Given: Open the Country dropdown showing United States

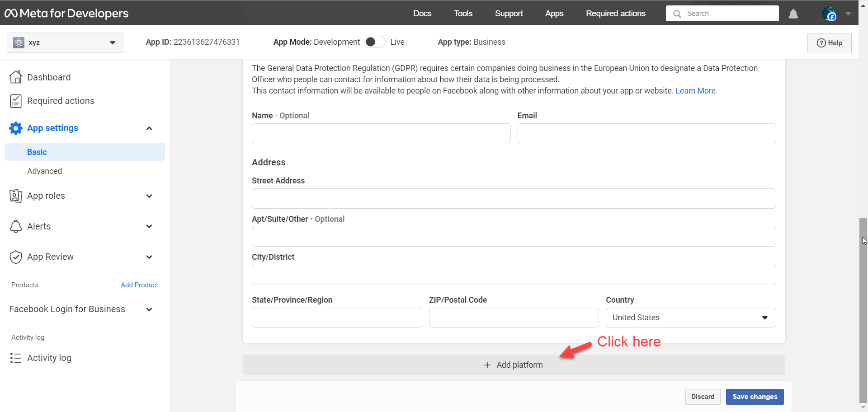Looking at the screenshot, I should click(x=690, y=318).
